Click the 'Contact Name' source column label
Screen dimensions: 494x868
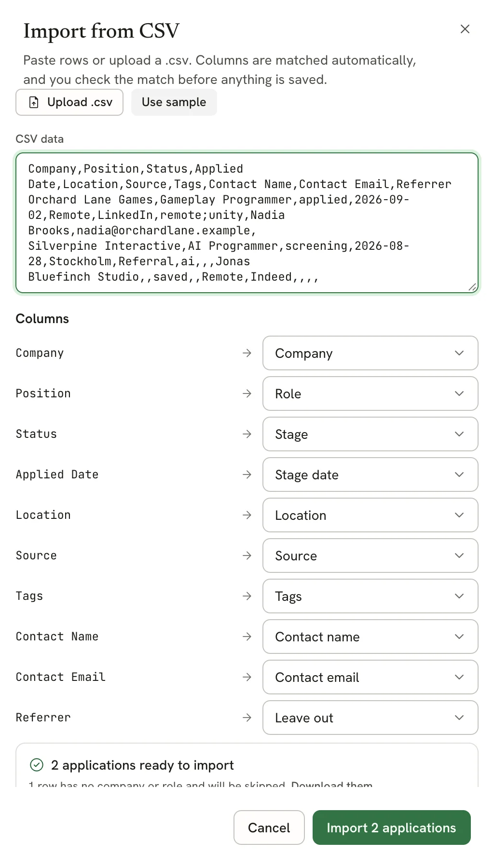coord(57,637)
